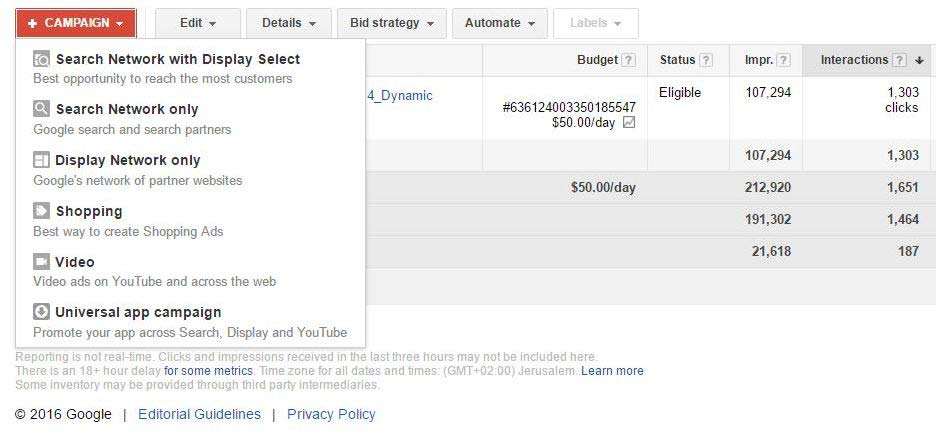Viewport: 936px width, 439px height.
Task: Sort by the Interactions column header
Action: tap(855, 60)
